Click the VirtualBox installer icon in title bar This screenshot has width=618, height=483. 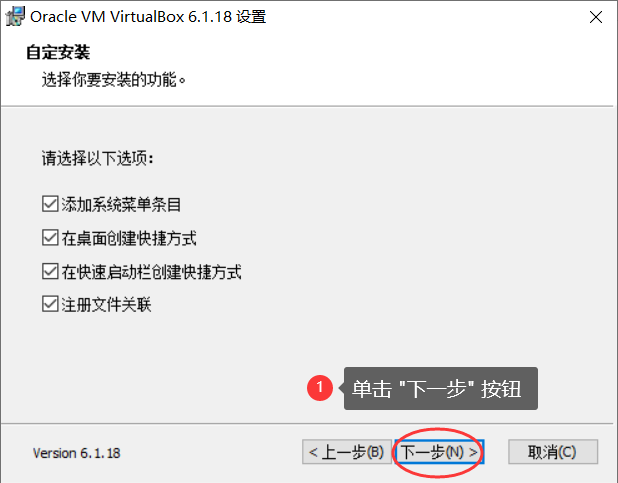click(x=15, y=17)
